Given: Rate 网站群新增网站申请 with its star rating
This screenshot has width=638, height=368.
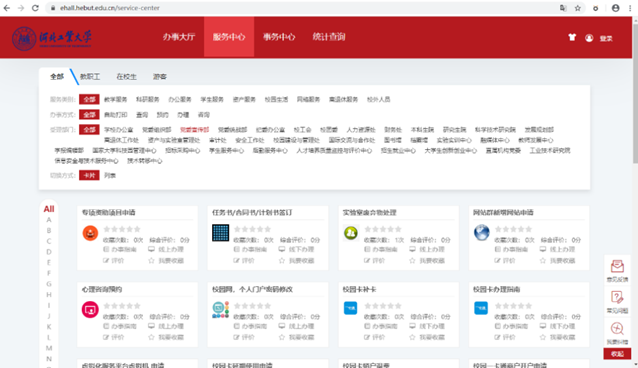Looking at the screenshot, I should click(x=513, y=229).
